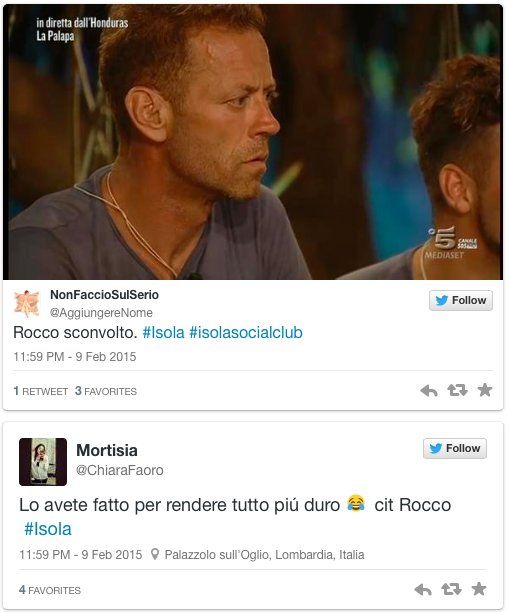Click the @AggiungereNome handle
The height and width of the screenshot is (613, 509).
coord(101,313)
